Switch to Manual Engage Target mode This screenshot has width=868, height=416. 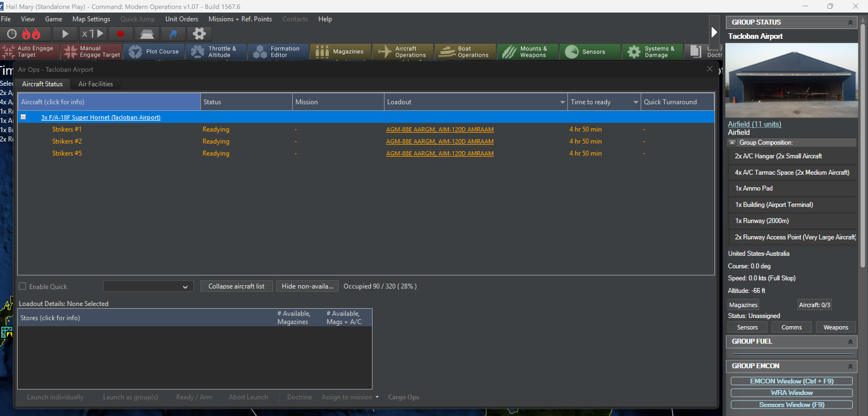(92, 52)
